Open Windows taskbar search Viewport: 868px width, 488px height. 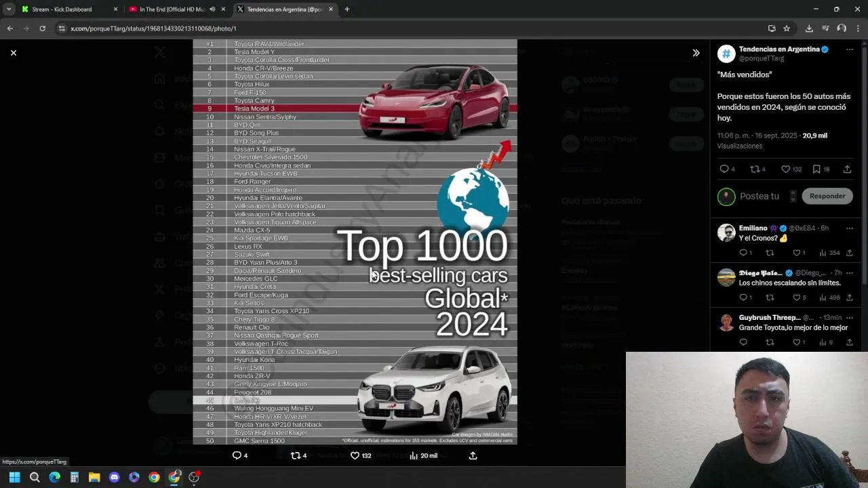coord(35,477)
